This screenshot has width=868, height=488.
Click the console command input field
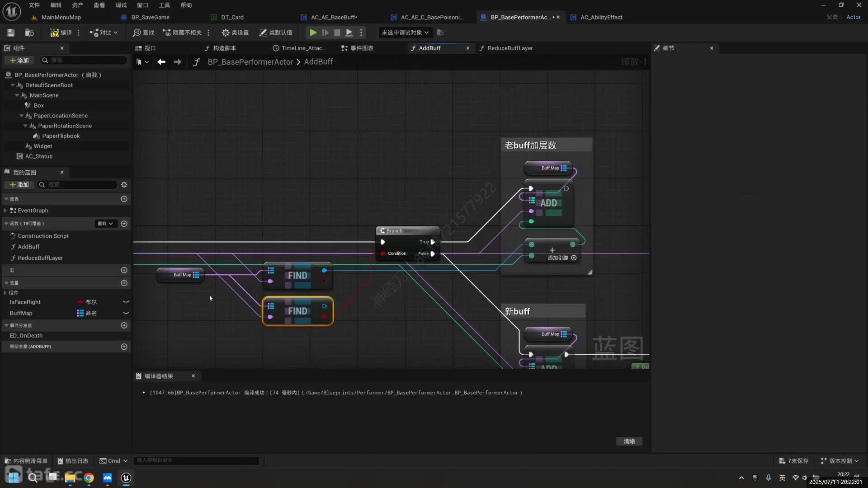(x=196, y=460)
